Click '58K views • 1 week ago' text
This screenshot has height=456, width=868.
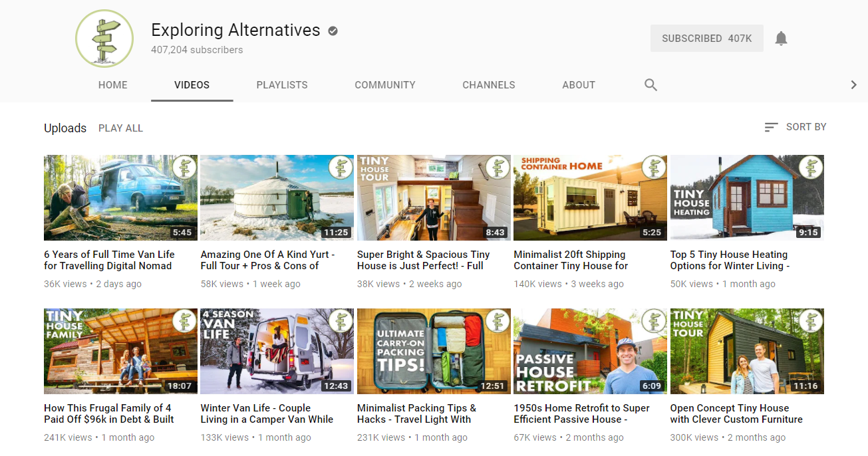coord(250,284)
